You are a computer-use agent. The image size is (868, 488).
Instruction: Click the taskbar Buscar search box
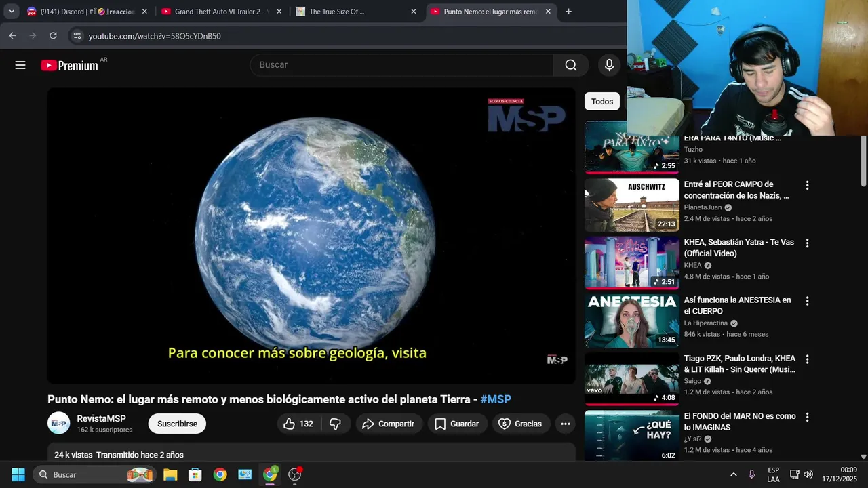pos(95,474)
